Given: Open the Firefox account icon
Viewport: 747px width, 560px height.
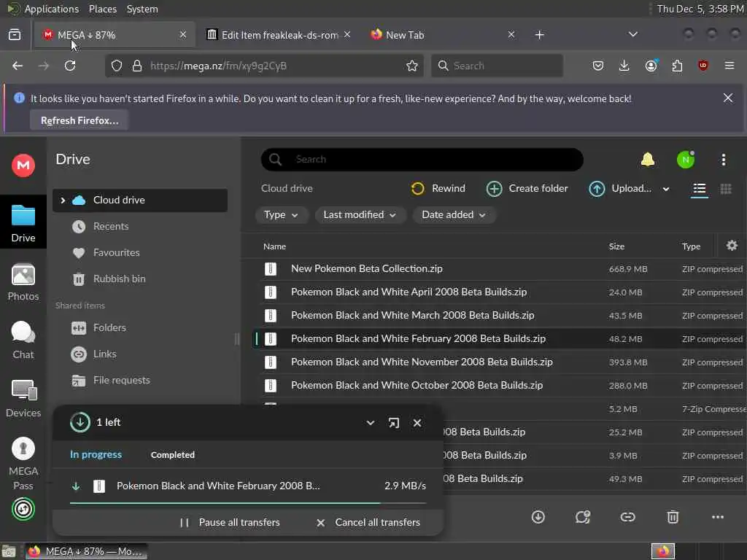Looking at the screenshot, I should click(651, 66).
